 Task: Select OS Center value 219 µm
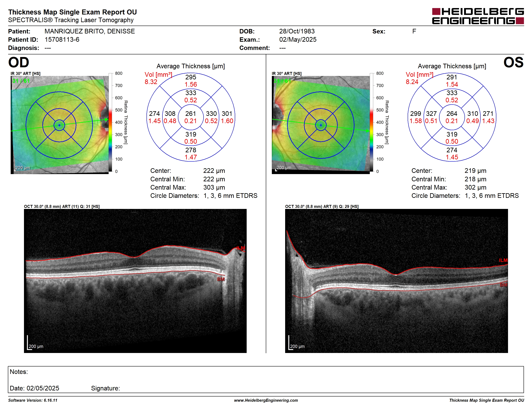(x=475, y=171)
